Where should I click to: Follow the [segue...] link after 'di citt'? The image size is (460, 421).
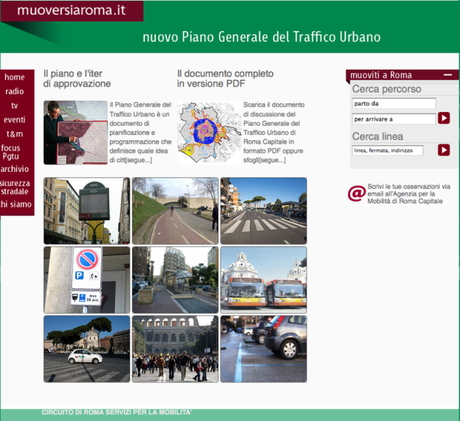(138, 160)
